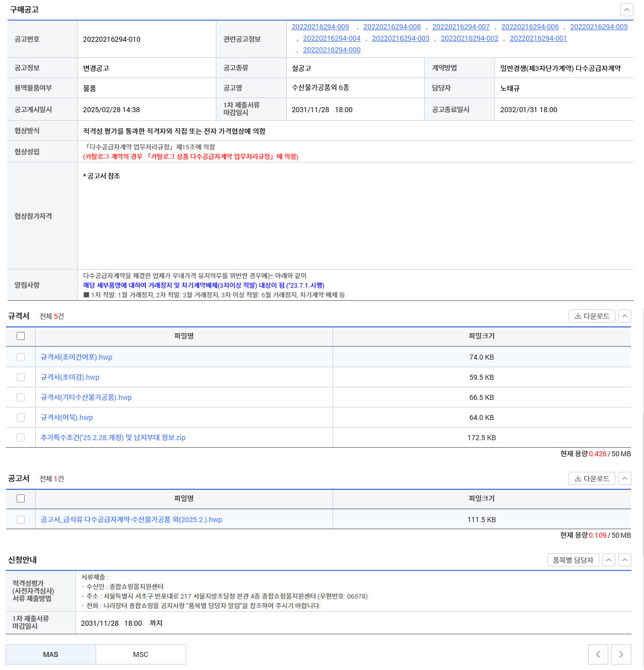Image resolution: width=644 pixels, height=670 pixels.
Task: Check the box for 규격서(어묵).hwp
Action: click(21, 417)
